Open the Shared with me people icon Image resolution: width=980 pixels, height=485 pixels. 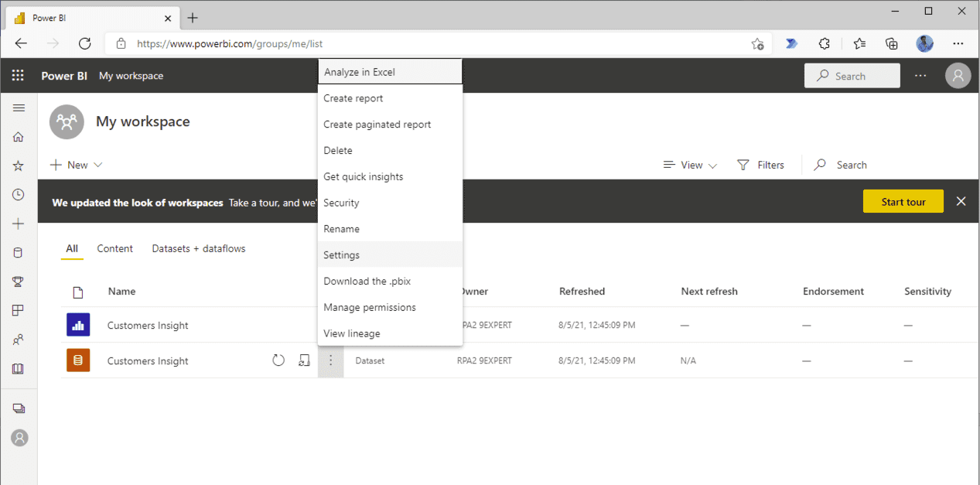coord(19,339)
